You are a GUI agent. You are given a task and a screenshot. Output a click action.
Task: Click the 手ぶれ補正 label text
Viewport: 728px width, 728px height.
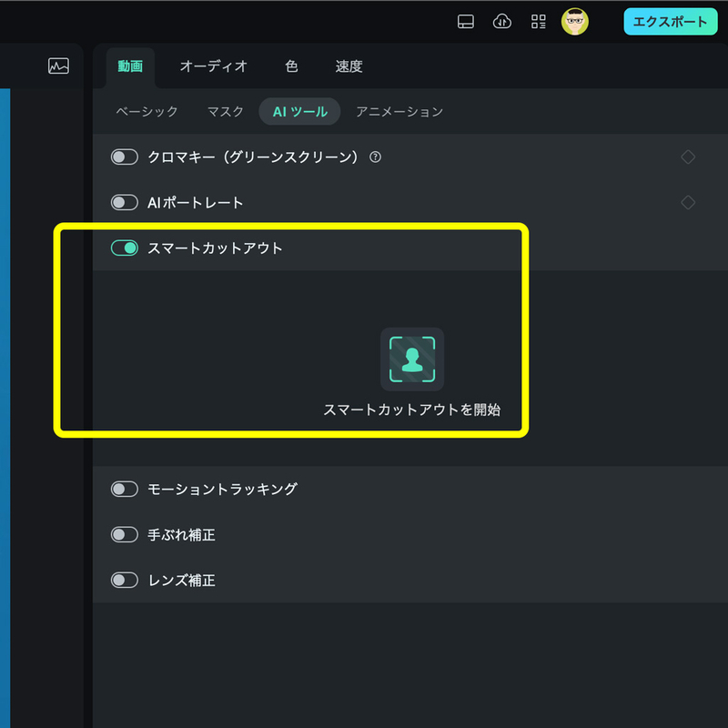181,535
